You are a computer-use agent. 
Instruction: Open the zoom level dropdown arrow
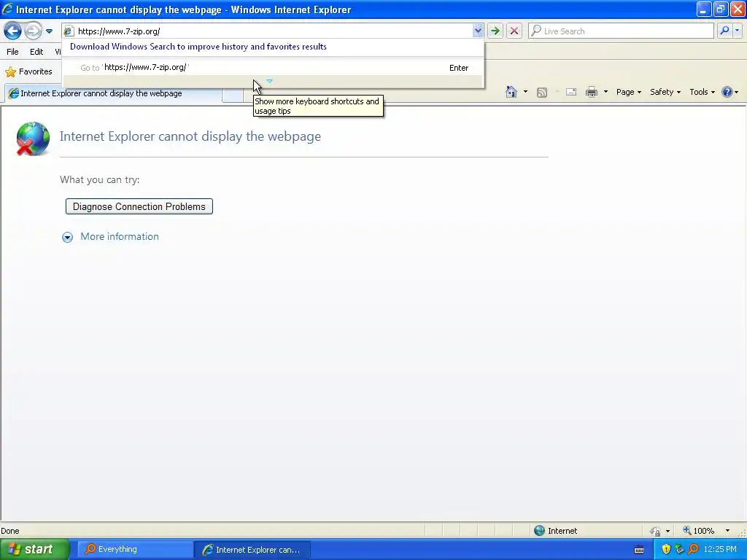click(727, 531)
